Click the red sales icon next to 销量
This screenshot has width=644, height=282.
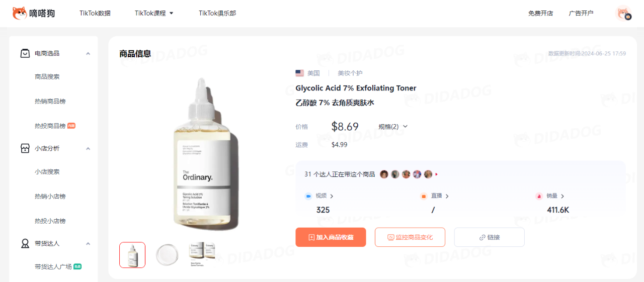pyautogui.click(x=539, y=196)
